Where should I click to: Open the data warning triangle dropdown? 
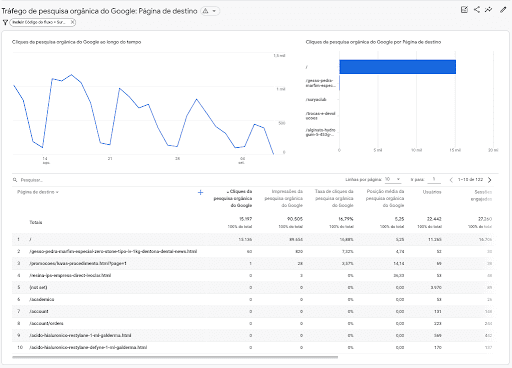[x=210, y=11]
